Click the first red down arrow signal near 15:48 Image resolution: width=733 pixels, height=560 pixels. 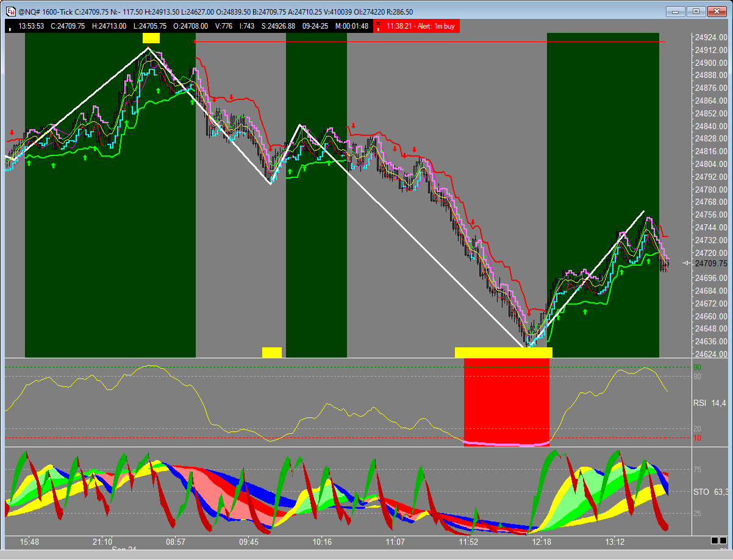pyautogui.click(x=12, y=132)
